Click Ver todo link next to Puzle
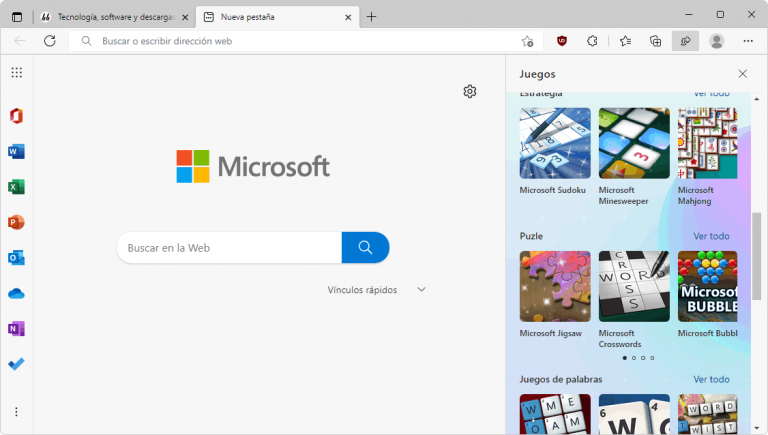This screenshot has width=768, height=435. tap(711, 236)
